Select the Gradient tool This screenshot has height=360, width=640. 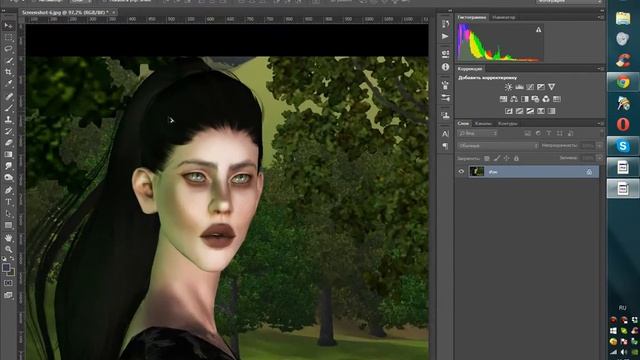pyautogui.click(x=8, y=154)
